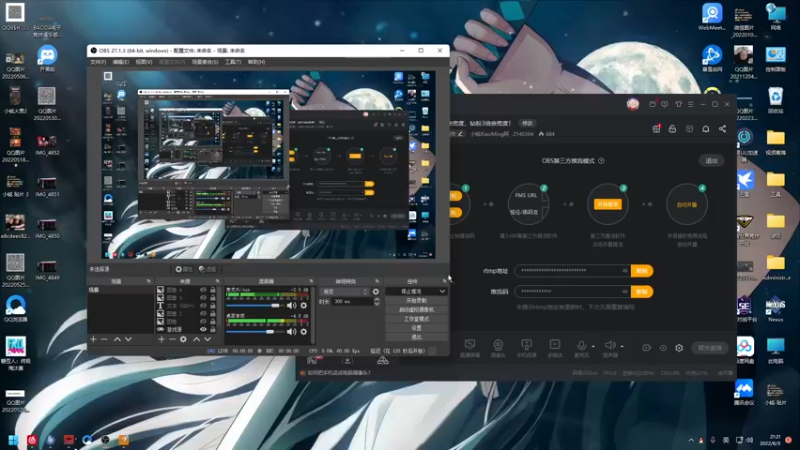Toggle lock on 文本 (GDI+) source
Image resolution: width=800 pixels, height=450 pixels.
click(x=213, y=306)
